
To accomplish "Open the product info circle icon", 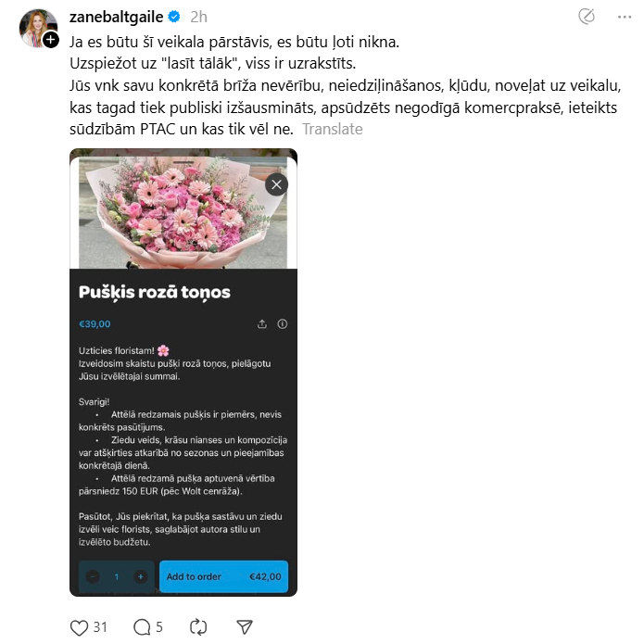I will pos(283,324).
